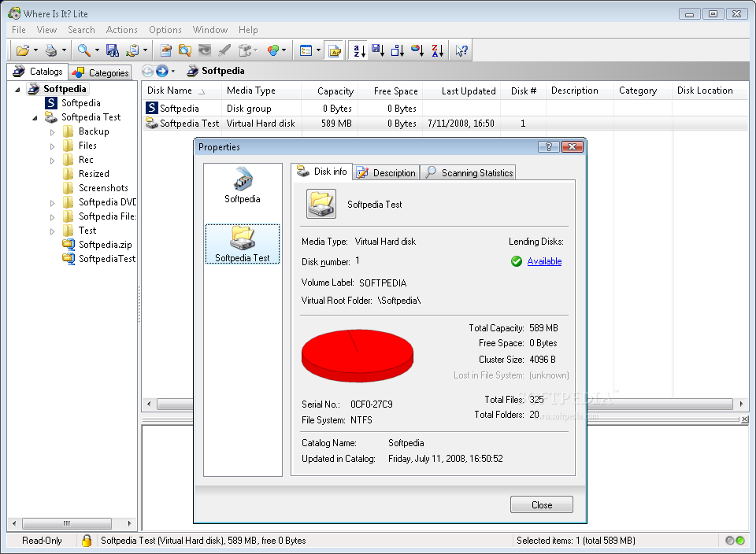Click the open catalog folder icon
Screen dimensions: 756x554
coord(22,50)
